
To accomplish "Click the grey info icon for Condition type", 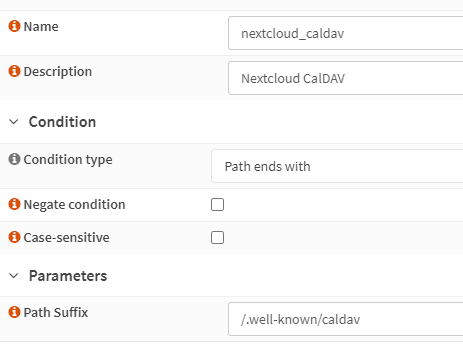I will pyautogui.click(x=14, y=159).
